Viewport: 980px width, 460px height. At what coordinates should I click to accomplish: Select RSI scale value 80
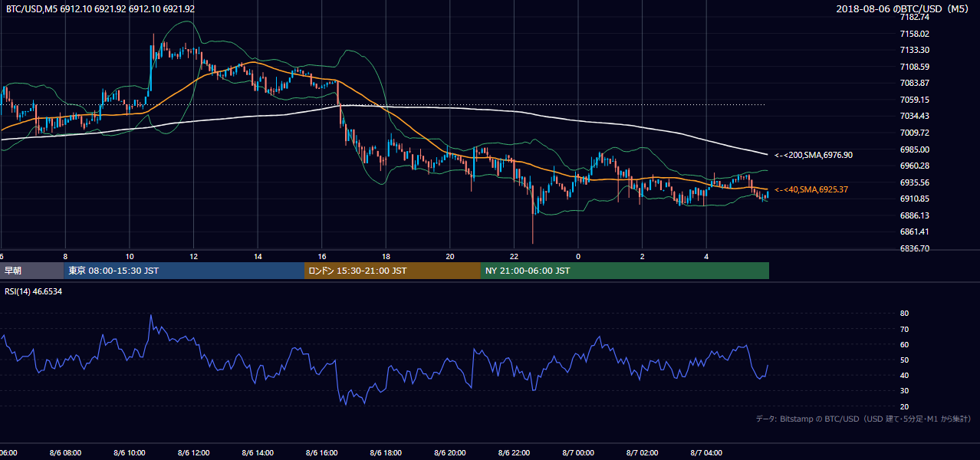[x=905, y=314]
